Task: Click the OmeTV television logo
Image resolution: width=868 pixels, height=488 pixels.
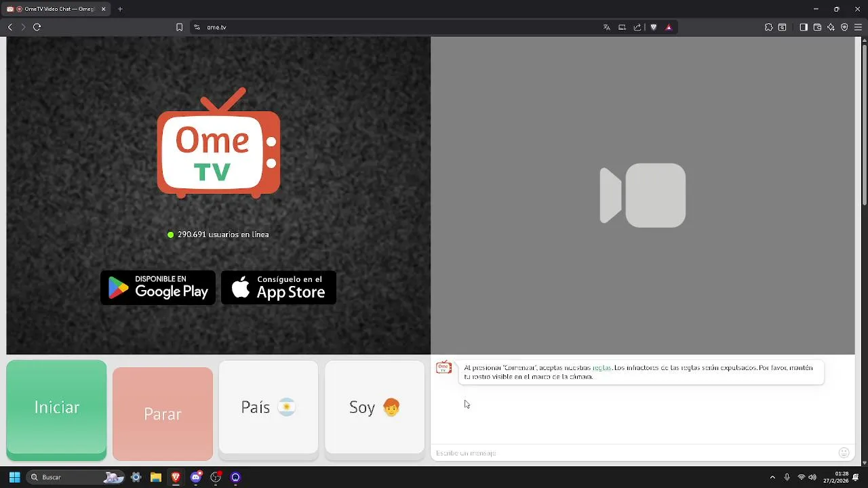Action: [x=218, y=143]
